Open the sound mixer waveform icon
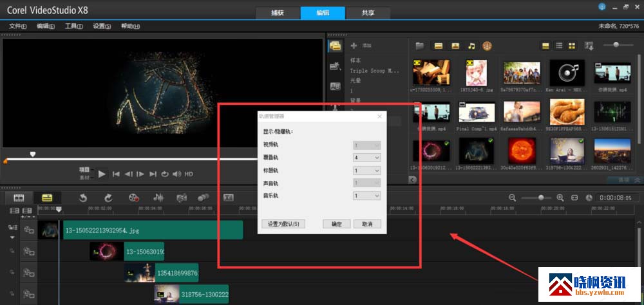This screenshot has width=644, height=305. tap(158, 198)
